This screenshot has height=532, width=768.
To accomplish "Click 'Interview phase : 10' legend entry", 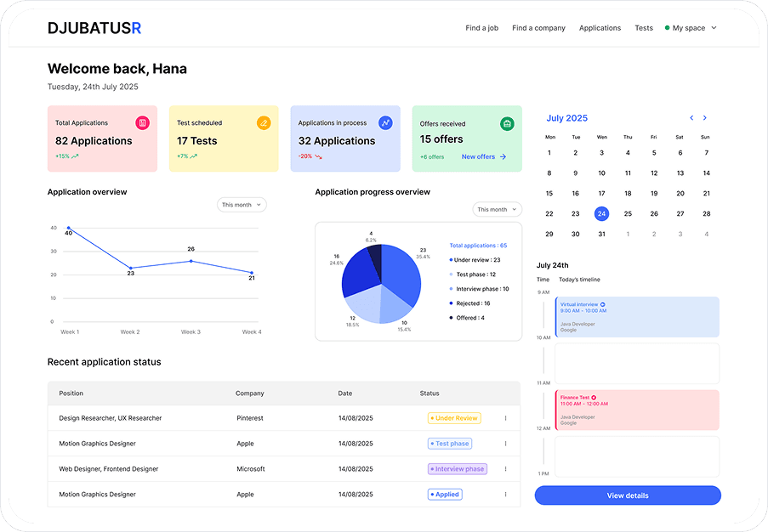I will [480, 289].
